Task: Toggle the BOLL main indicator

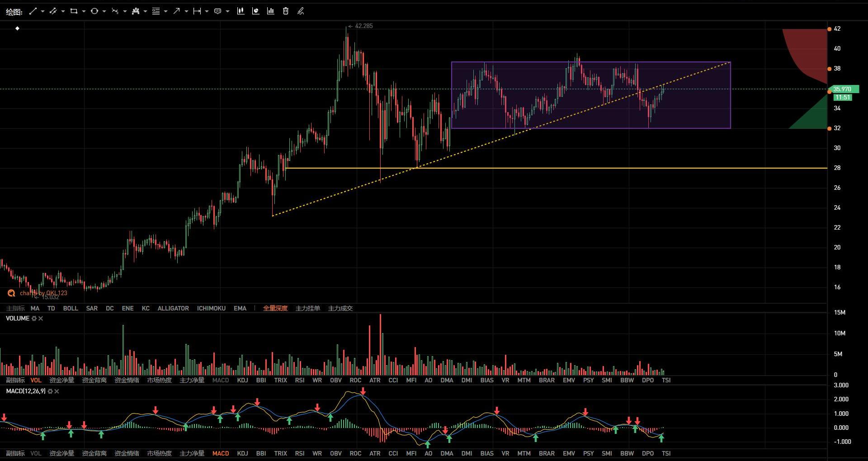Action: (71, 308)
